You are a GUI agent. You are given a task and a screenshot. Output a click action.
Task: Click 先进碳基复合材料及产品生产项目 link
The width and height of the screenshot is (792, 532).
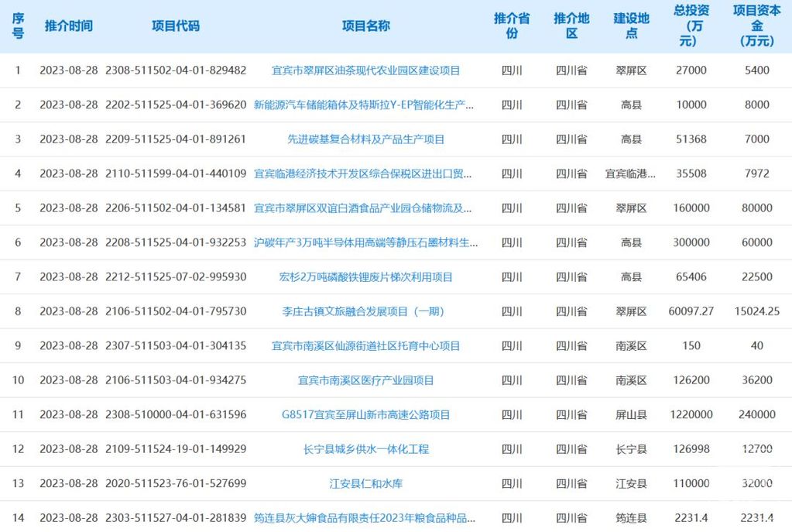point(365,139)
